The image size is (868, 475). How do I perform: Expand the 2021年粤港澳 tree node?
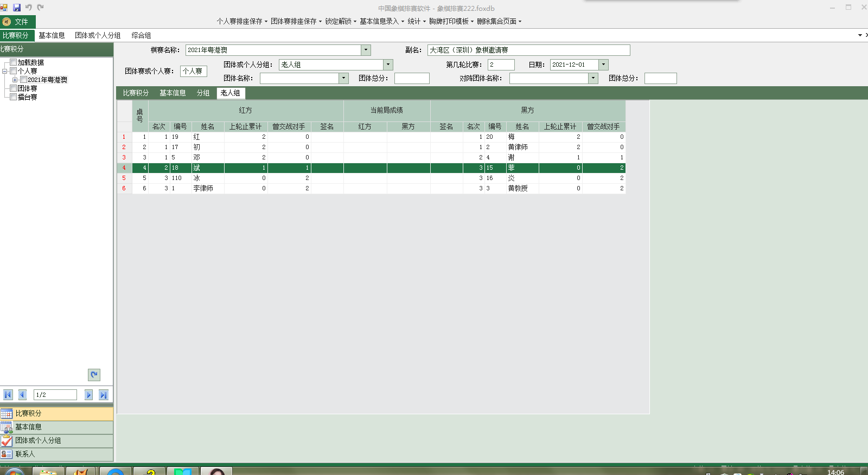click(x=15, y=80)
